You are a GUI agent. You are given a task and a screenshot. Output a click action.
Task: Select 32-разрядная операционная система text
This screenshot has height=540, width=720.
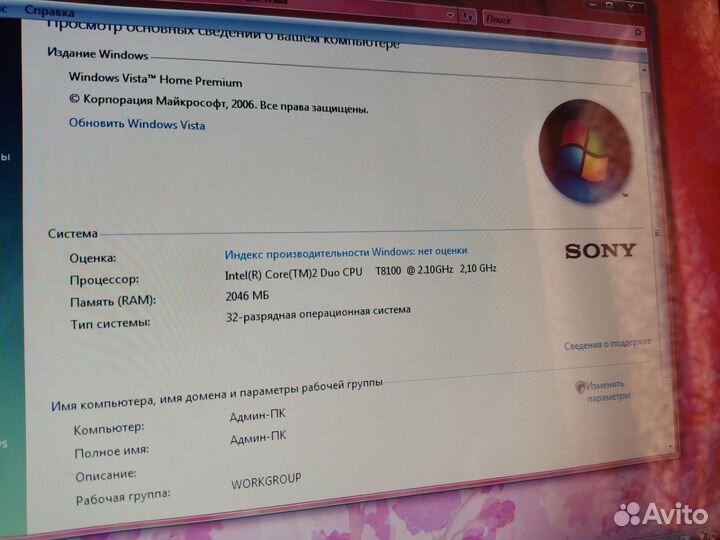coord(318,313)
